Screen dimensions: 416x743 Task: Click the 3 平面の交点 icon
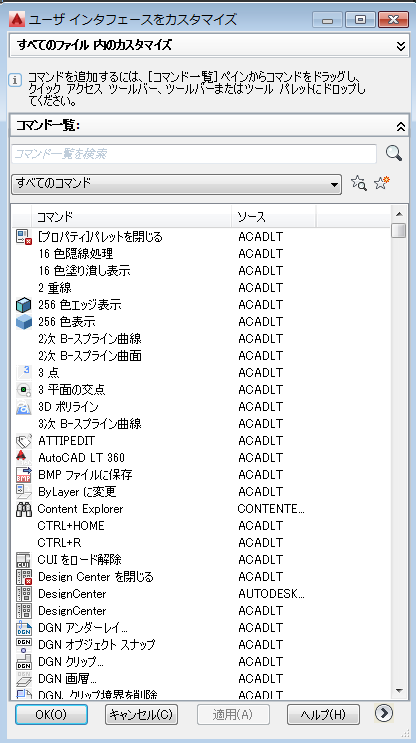23,390
